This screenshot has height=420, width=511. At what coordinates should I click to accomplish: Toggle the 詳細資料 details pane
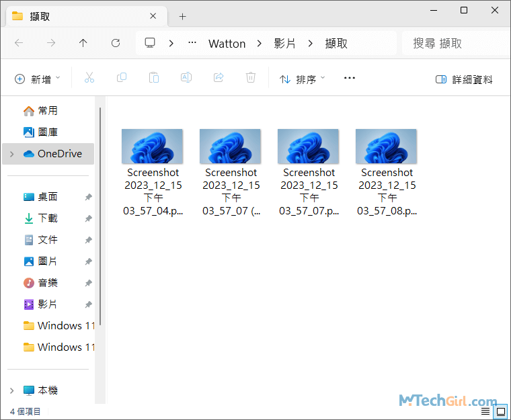click(464, 79)
